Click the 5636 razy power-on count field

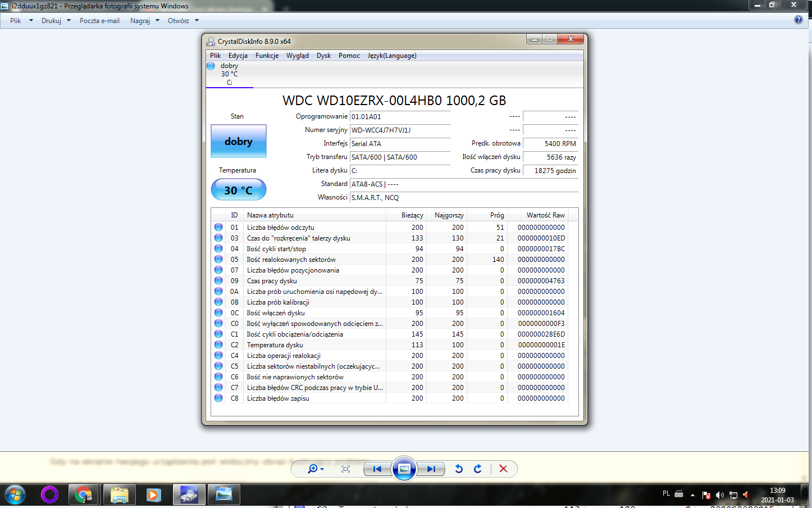click(x=550, y=157)
